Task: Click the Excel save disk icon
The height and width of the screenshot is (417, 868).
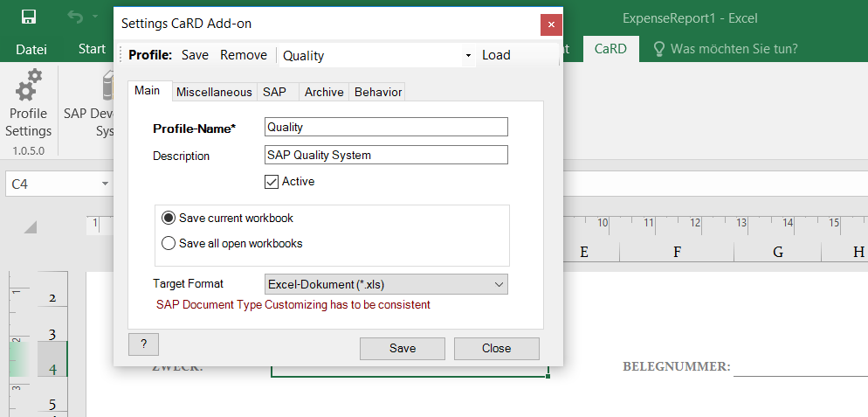Action: click(x=29, y=17)
